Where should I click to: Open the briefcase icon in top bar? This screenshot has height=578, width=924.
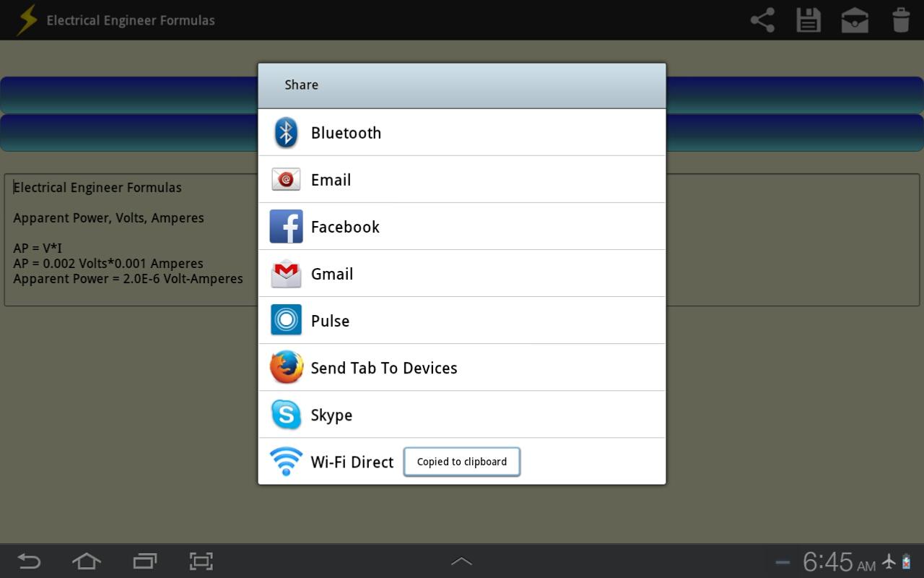pyautogui.click(x=855, y=20)
